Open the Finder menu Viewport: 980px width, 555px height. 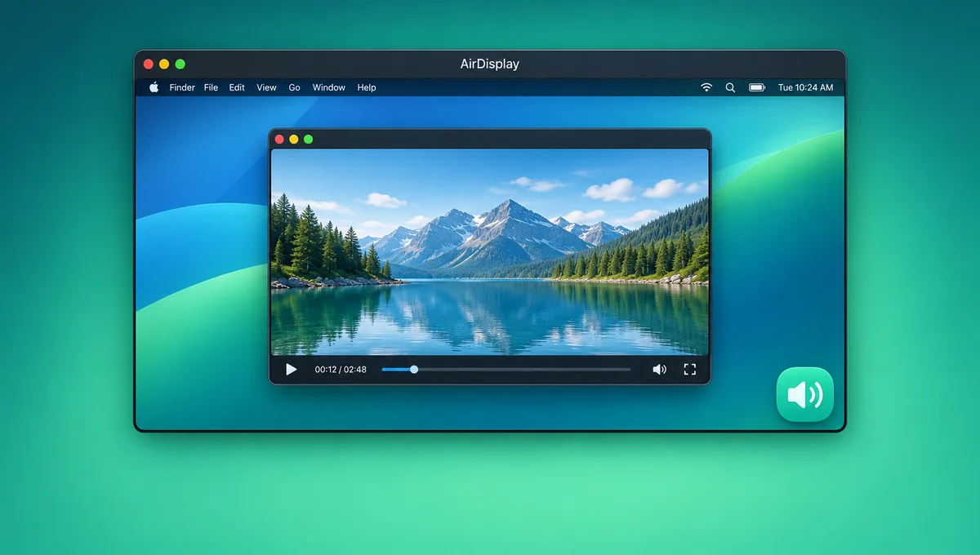coord(182,87)
